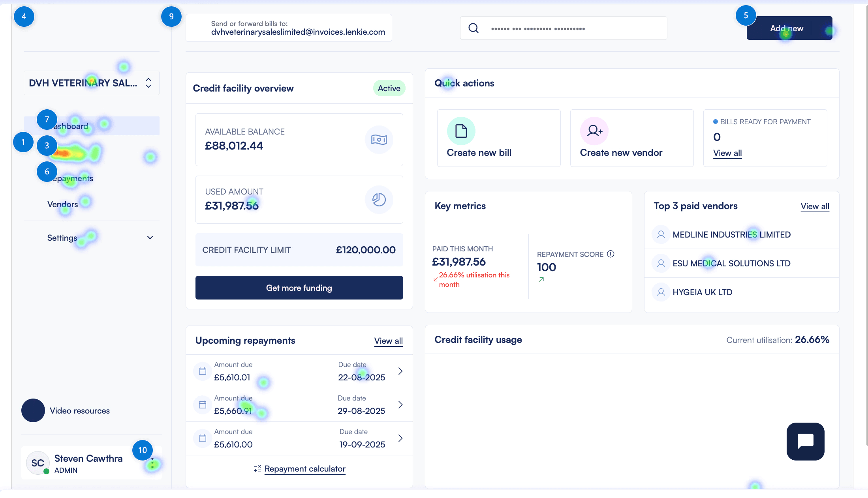Click the available balance banknote icon
Viewport: 868px width, 498px height.
379,140
